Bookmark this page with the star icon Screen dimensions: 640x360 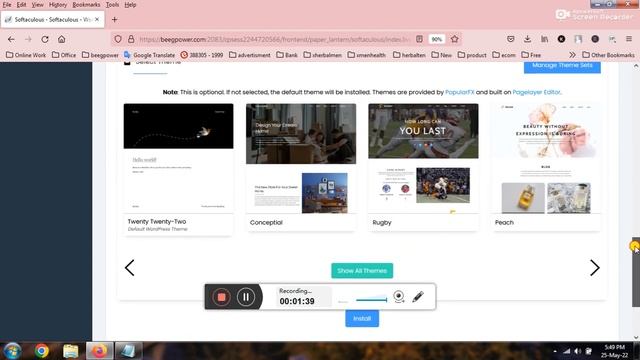click(x=455, y=39)
